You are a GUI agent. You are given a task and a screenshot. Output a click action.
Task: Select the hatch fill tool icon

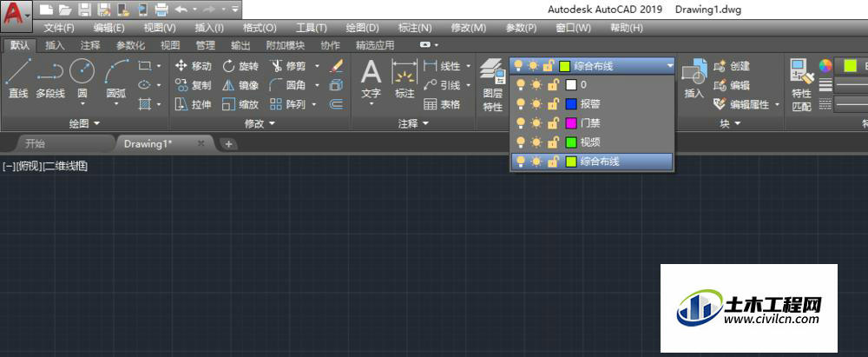(x=144, y=103)
